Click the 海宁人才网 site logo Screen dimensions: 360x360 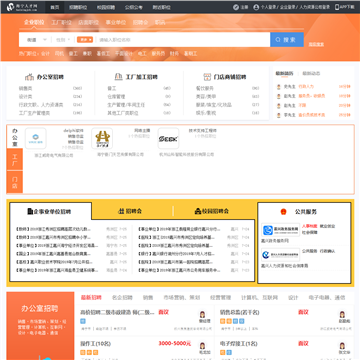coord(22,7)
